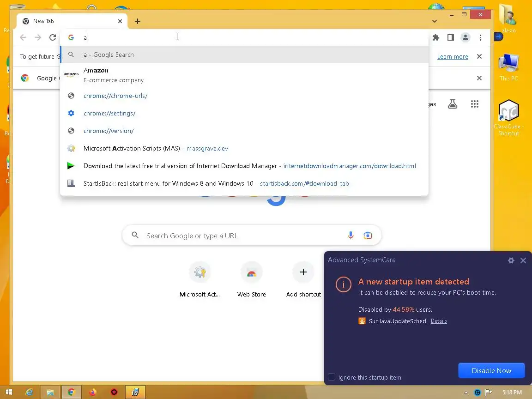Open new tab with plus button
The width and height of the screenshot is (532, 399).
[138, 21]
